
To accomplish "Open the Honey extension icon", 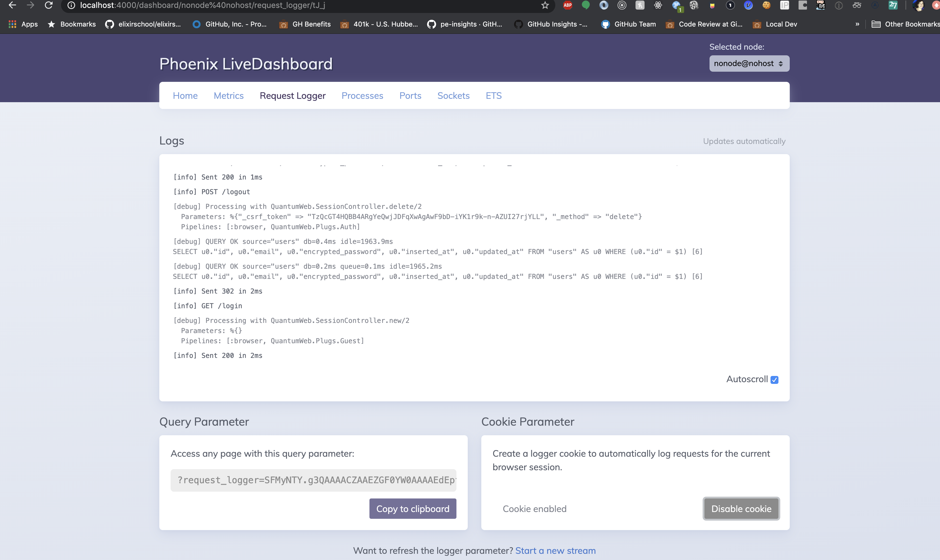I will (640, 5).
